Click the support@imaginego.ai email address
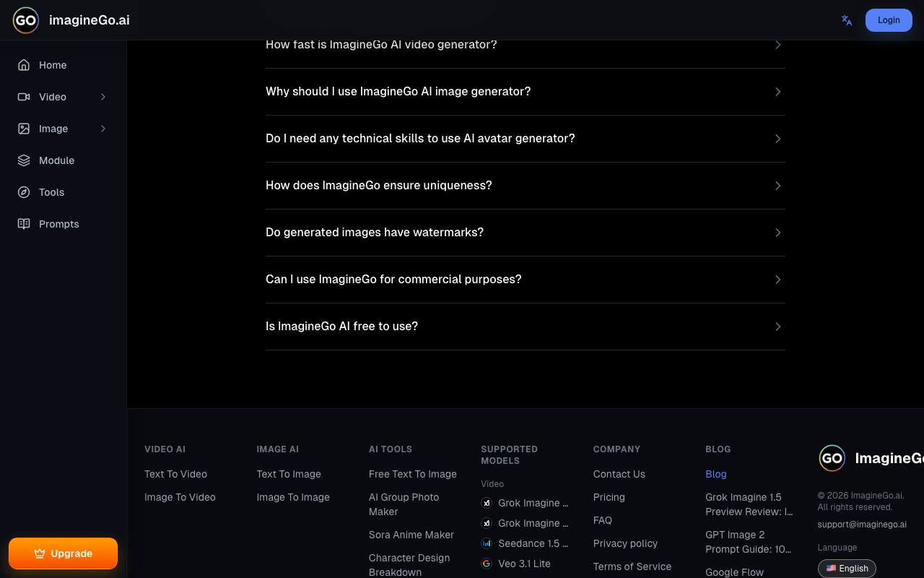This screenshot has width=924, height=578. coord(862,525)
